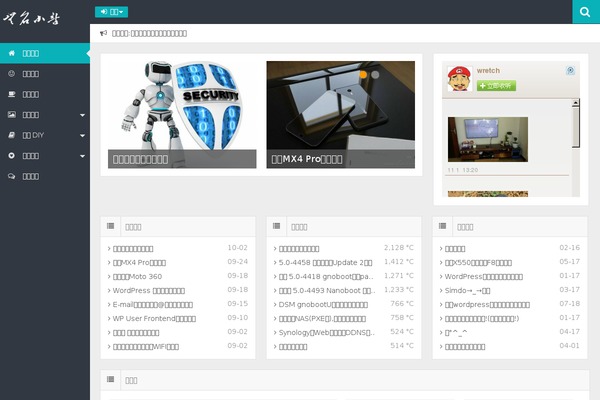This screenshot has height=400, width=600.
Task: Expand the circle-icon sidebar menu arrow
Action: pyautogui.click(x=82, y=156)
